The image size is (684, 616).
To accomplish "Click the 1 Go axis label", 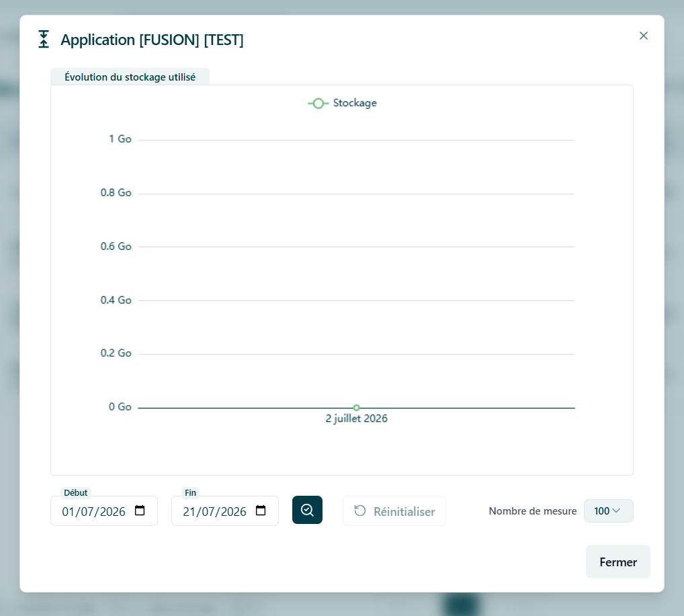I will (x=120, y=139).
